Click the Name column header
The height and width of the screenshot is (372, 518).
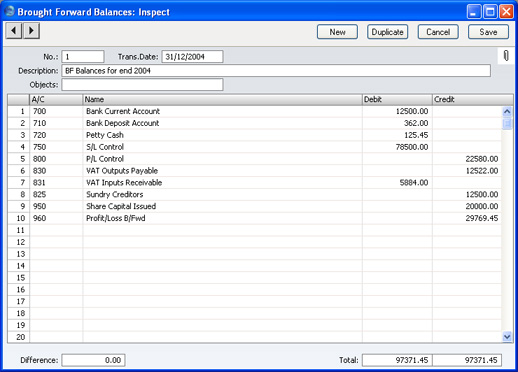tap(222, 99)
